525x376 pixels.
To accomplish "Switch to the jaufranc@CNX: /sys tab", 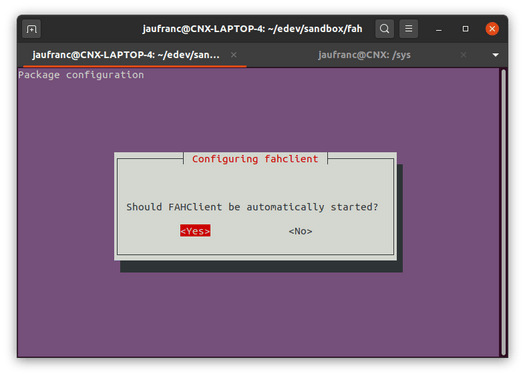I will pyautogui.click(x=364, y=55).
